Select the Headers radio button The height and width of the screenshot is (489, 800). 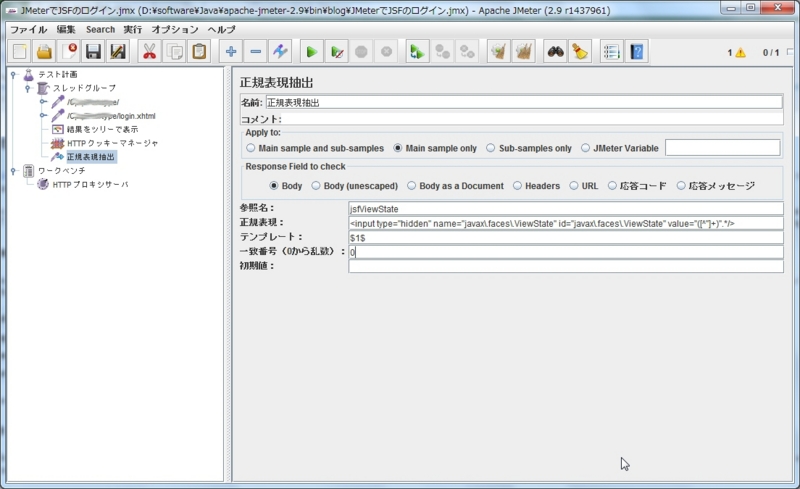point(517,186)
